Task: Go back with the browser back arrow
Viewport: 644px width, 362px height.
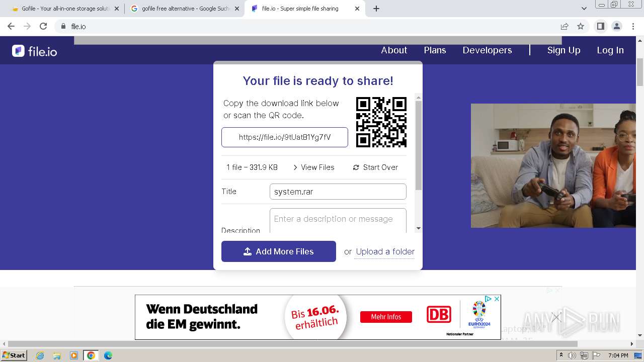Action: (11, 26)
